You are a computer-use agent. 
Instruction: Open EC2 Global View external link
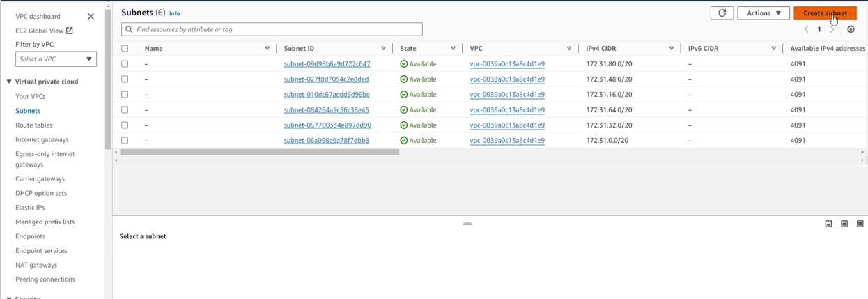(44, 31)
